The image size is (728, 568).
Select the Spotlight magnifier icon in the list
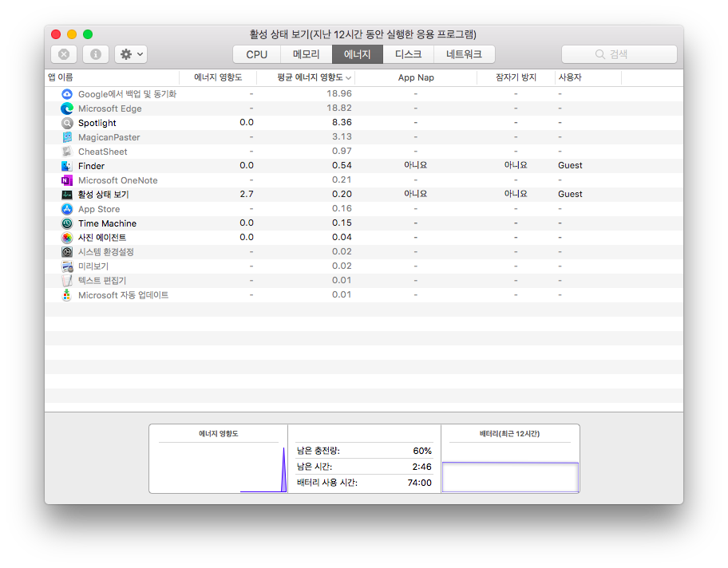(67, 123)
